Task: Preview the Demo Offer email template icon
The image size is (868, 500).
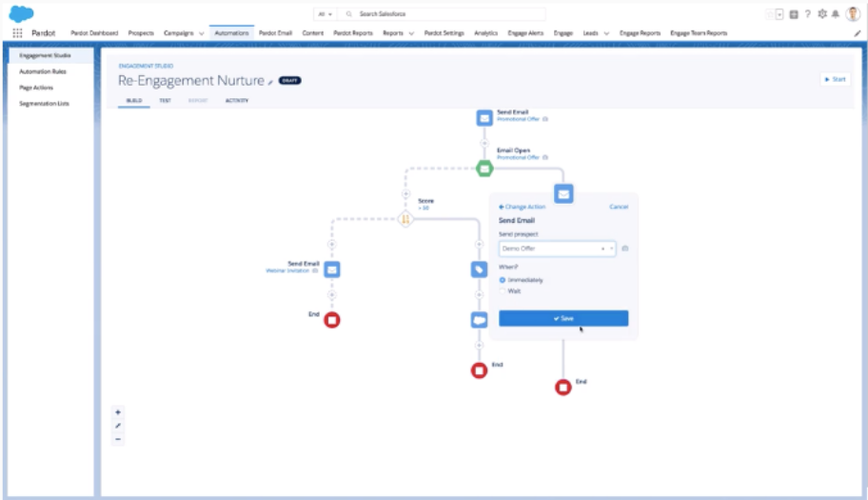Action: tap(625, 249)
